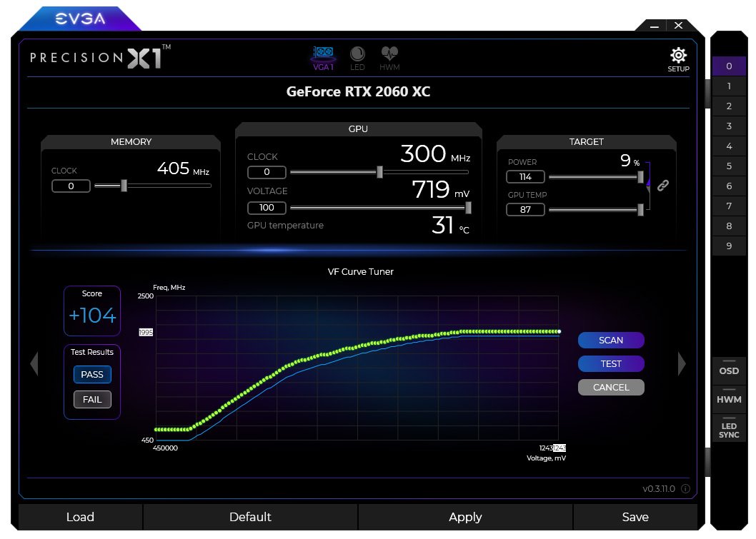The image size is (756, 539).
Task: Open the HWM hardware monitor icon
Action: click(389, 56)
